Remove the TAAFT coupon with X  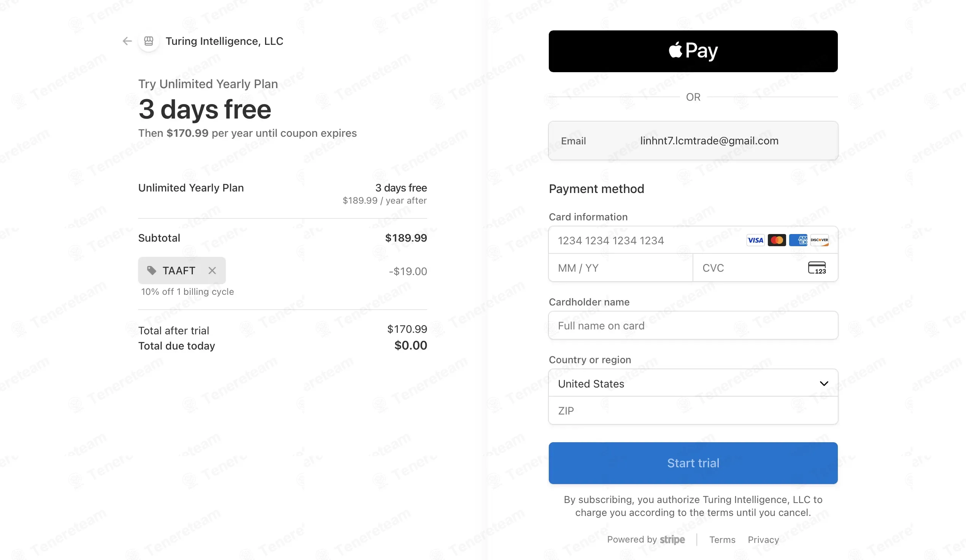click(212, 271)
